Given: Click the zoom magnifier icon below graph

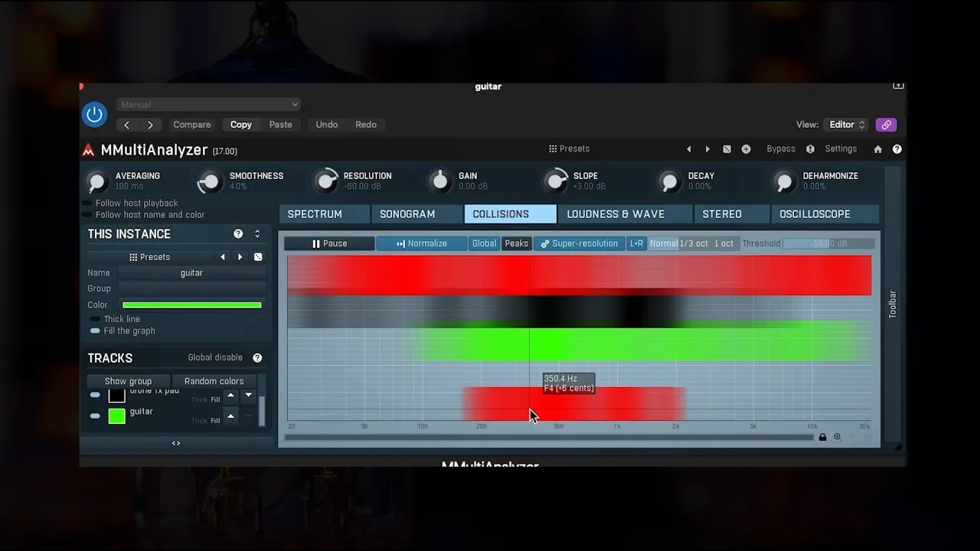Looking at the screenshot, I should tap(838, 437).
